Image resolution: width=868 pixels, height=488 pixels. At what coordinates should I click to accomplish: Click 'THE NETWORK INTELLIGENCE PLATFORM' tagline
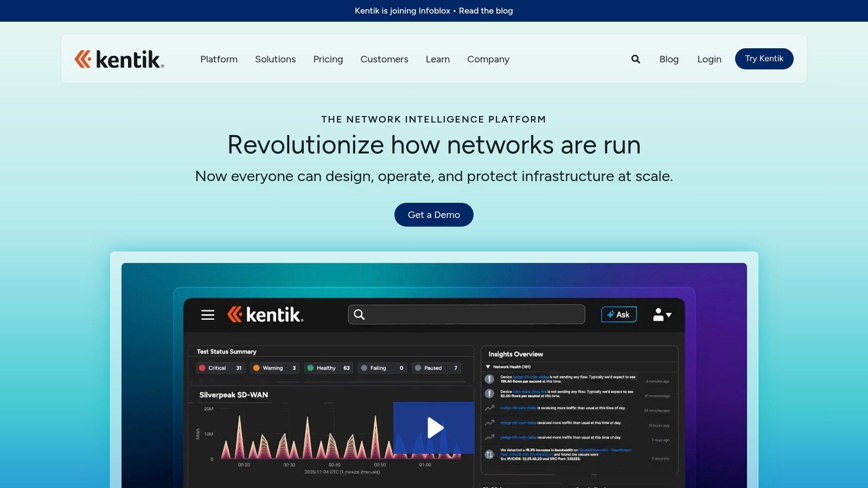[434, 119]
